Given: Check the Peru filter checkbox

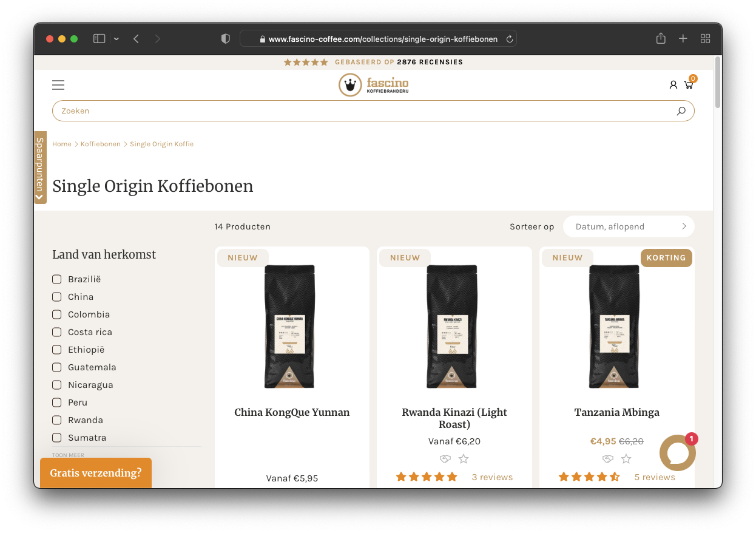Looking at the screenshot, I should (x=57, y=402).
